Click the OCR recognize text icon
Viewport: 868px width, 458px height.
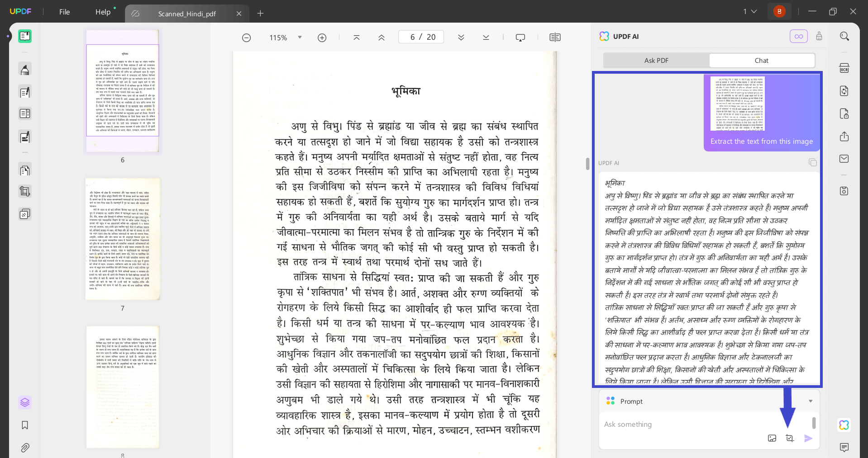844,68
